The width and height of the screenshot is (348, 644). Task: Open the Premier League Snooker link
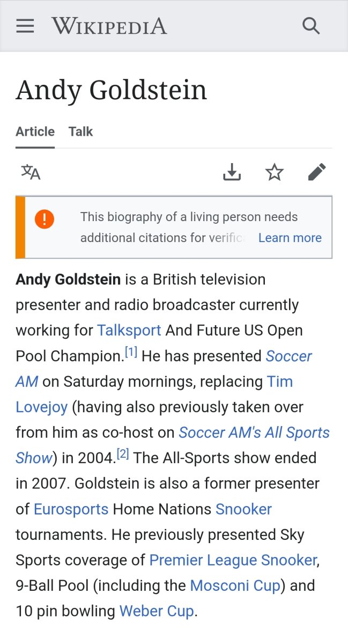233,560
